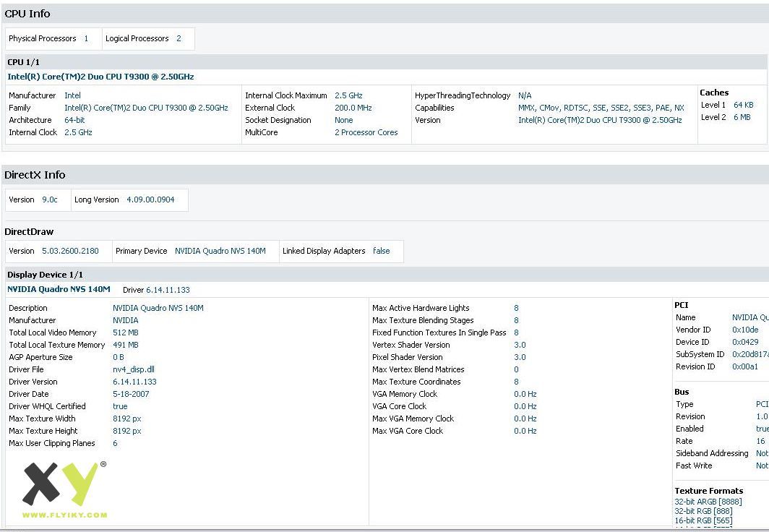This screenshot has width=769, height=532.
Task: Select the Long Version value "4.09.00.0904"
Action: [x=150, y=199]
